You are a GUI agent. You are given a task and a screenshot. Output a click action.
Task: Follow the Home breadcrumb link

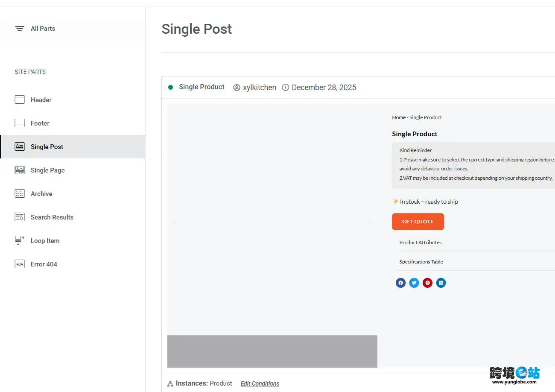click(399, 117)
